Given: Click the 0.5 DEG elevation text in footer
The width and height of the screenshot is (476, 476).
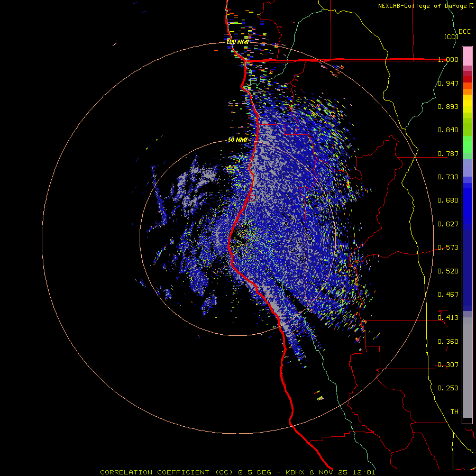Looking at the screenshot, I should coord(255,472).
